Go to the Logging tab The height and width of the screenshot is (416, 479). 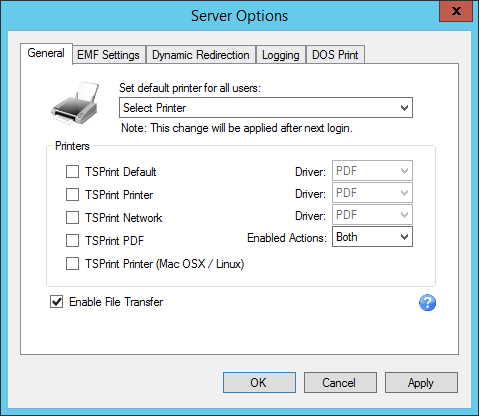tap(281, 54)
